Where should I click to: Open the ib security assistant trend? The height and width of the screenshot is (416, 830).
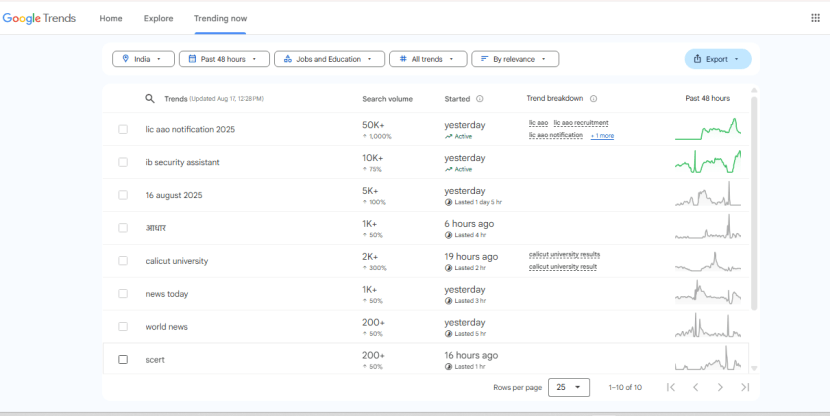pos(182,162)
